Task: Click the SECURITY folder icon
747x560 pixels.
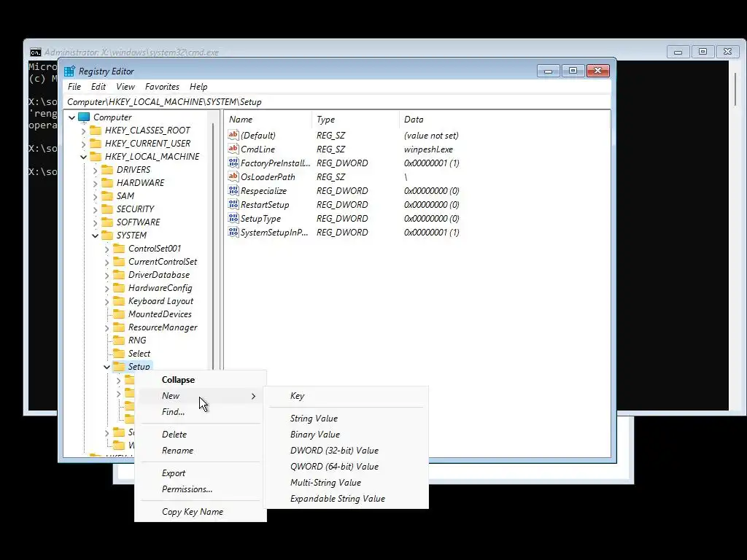Action: tap(108, 209)
